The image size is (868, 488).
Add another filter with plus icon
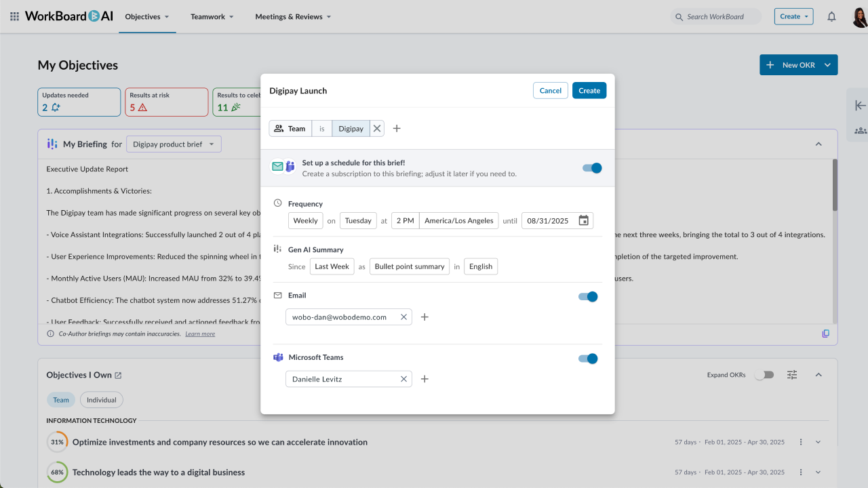[x=397, y=128]
